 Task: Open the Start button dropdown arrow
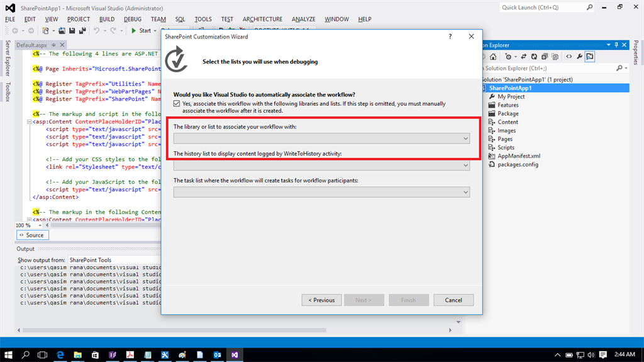[x=155, y=31]
